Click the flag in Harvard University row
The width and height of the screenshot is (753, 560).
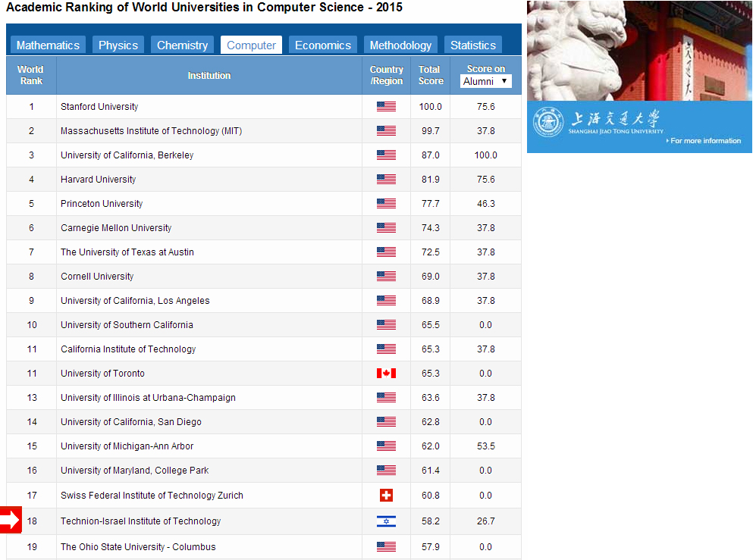tap(386, 179)
